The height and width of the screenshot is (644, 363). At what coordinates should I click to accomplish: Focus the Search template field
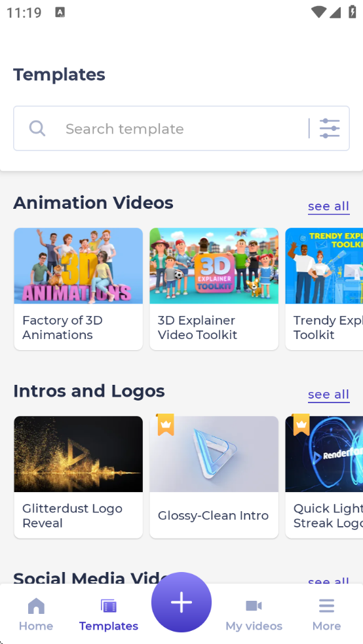(x=181, y=128)
